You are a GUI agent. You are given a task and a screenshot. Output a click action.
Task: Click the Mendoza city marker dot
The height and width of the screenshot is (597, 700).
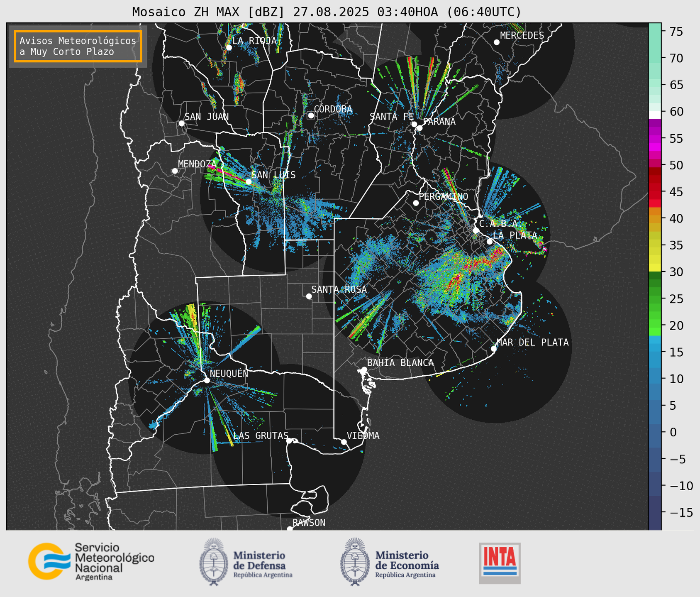click(175, 171)
